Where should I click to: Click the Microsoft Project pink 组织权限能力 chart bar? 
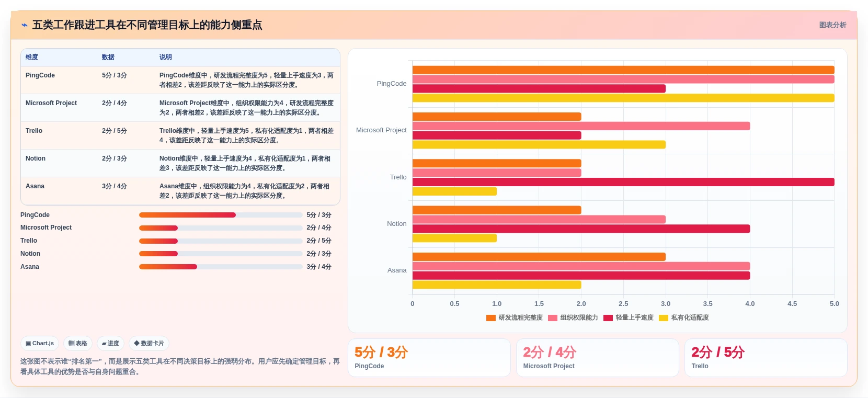(x=581, y=126)
